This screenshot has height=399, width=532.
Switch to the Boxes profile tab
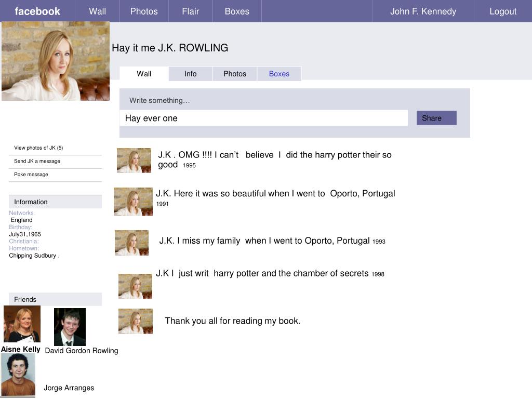pyautogui.click(x=279, y=74)
